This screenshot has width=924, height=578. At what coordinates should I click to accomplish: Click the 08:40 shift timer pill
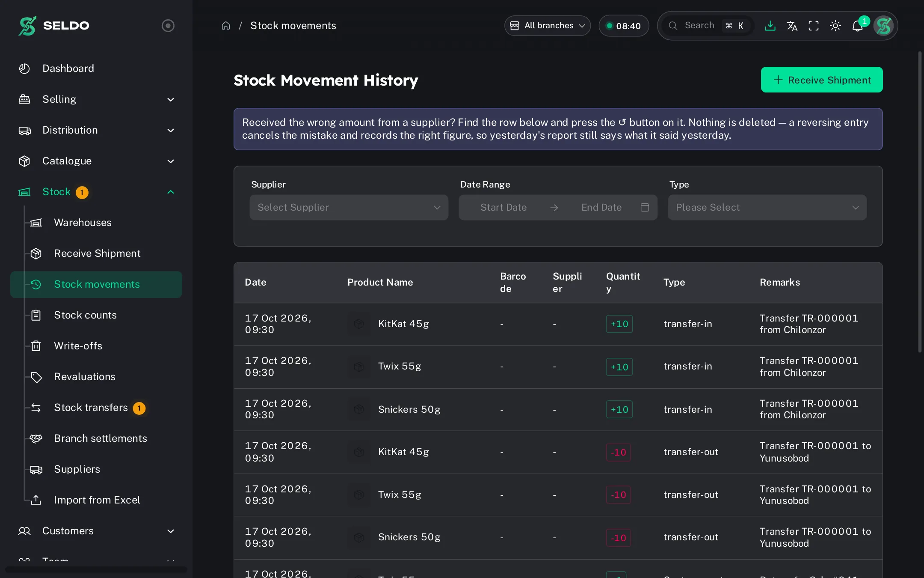[x=624, y=26]
